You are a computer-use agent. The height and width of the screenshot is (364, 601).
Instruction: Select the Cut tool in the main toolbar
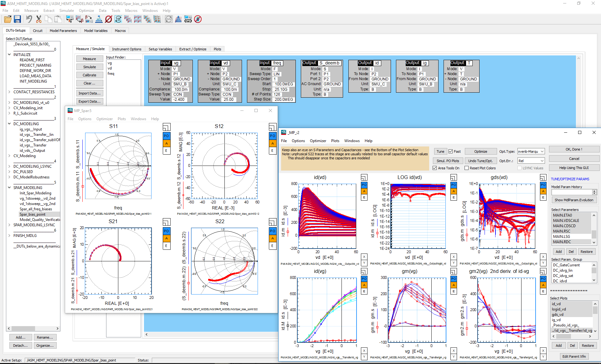point(39,19)
